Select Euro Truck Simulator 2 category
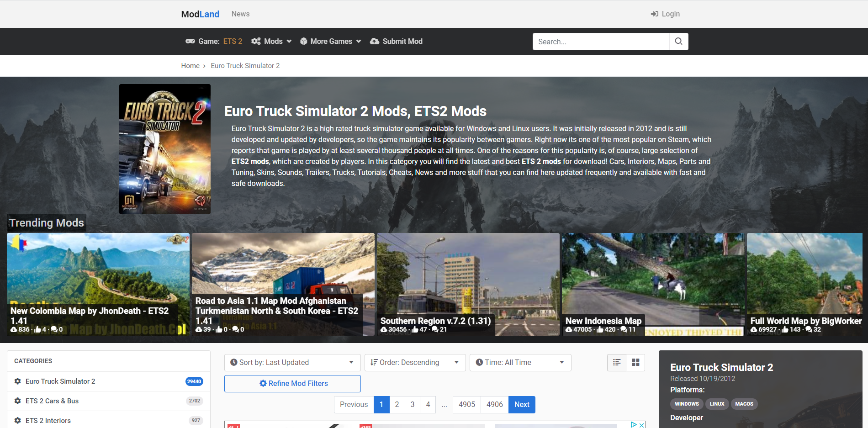This screenshot has height=428, width=868. click(x=109, y=381)
